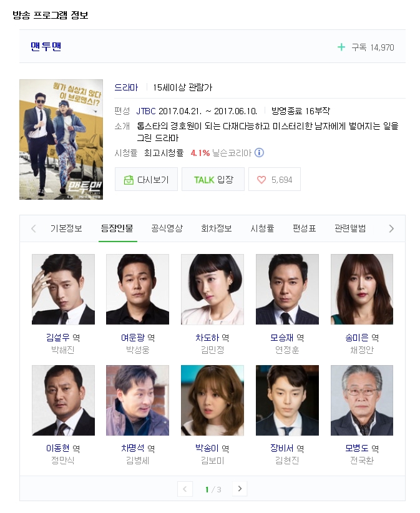Screen dimensions: 420x513
Task: Select the 시청률 ratings tab
Action: tap(262, 228)
